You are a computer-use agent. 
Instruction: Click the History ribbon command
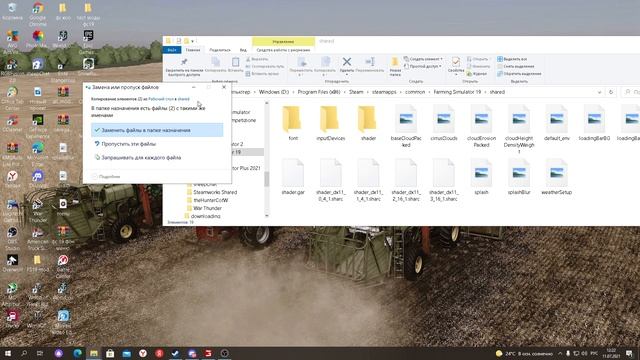click(x=477, y=74)
